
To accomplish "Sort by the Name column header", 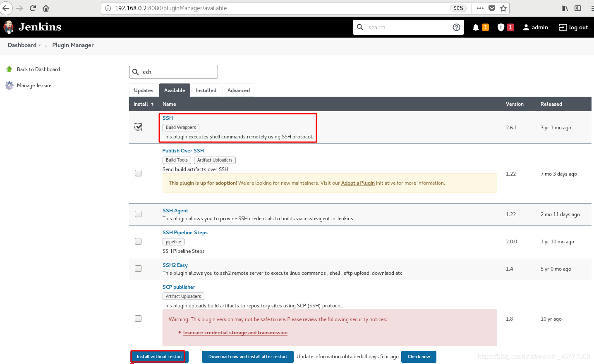I will [169, 104].
